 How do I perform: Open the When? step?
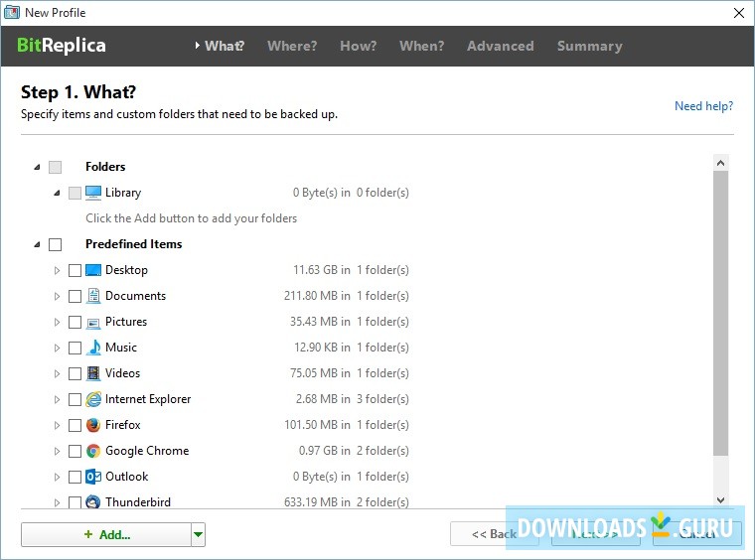(422, 46)
